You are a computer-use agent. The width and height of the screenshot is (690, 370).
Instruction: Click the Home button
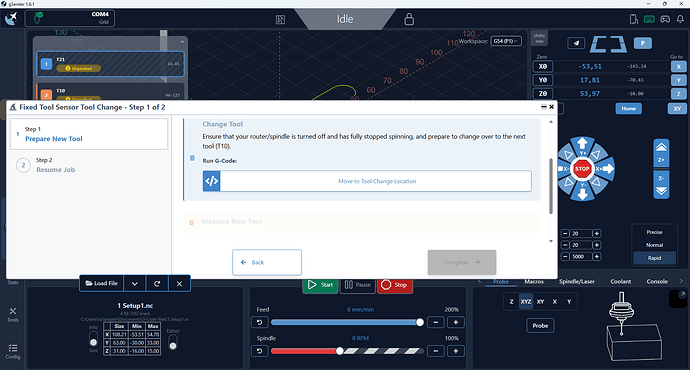click(x=628, y=108)
